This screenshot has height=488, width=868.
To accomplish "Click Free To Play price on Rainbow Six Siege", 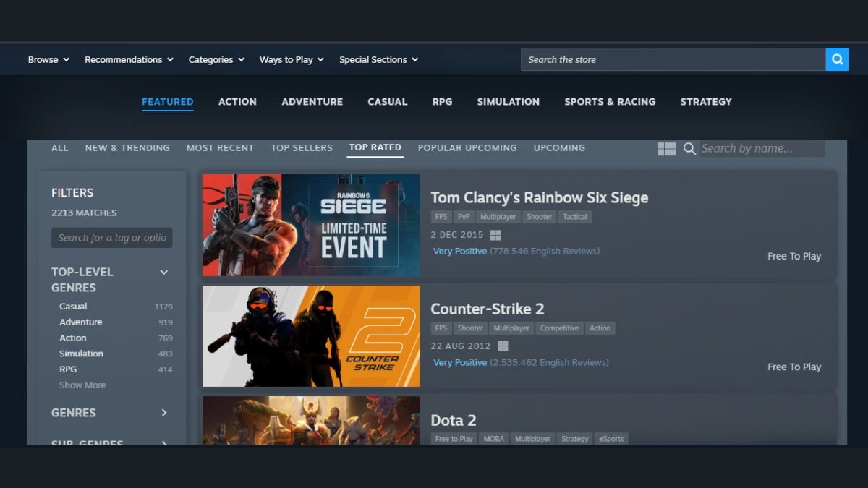I will [x=794, y=256].
